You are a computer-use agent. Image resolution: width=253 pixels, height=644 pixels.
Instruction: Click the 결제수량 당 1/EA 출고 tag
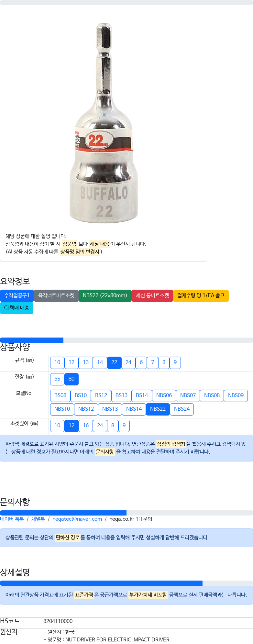(x=201, y=296)
